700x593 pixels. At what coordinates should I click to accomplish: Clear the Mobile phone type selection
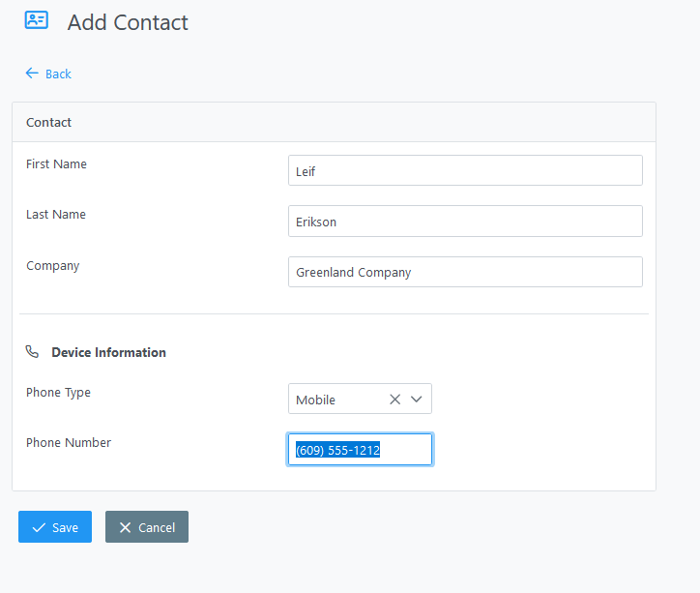point(394,400)
